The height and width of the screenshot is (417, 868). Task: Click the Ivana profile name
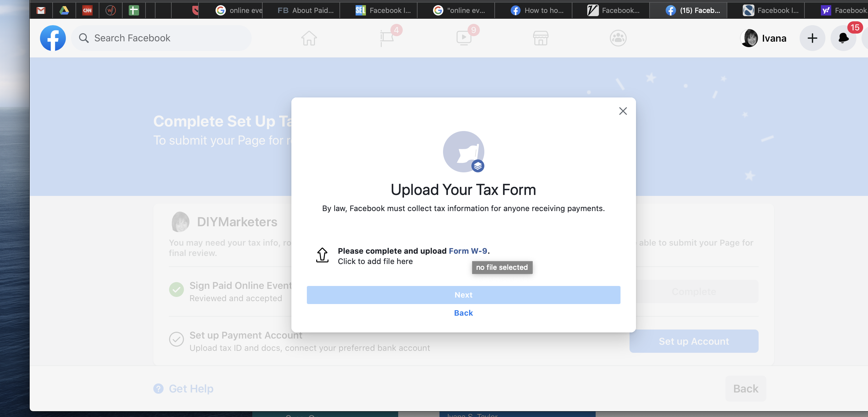tap(774, 38)
